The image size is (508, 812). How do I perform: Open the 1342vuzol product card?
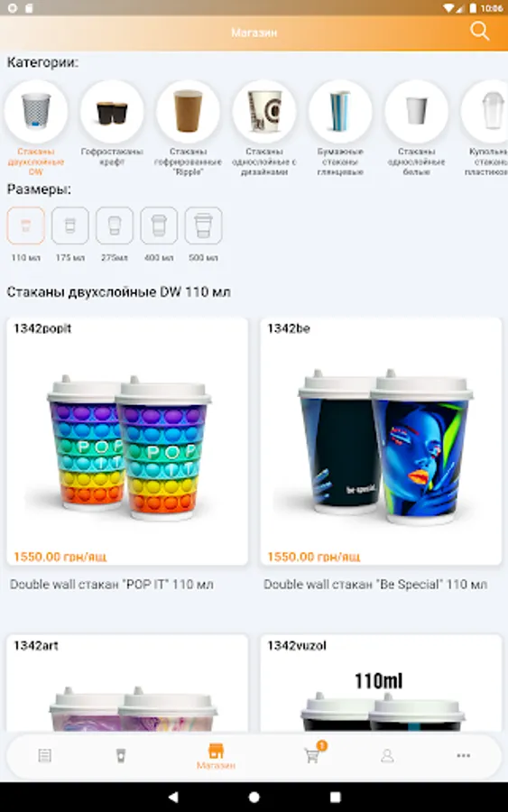(381, 683)
